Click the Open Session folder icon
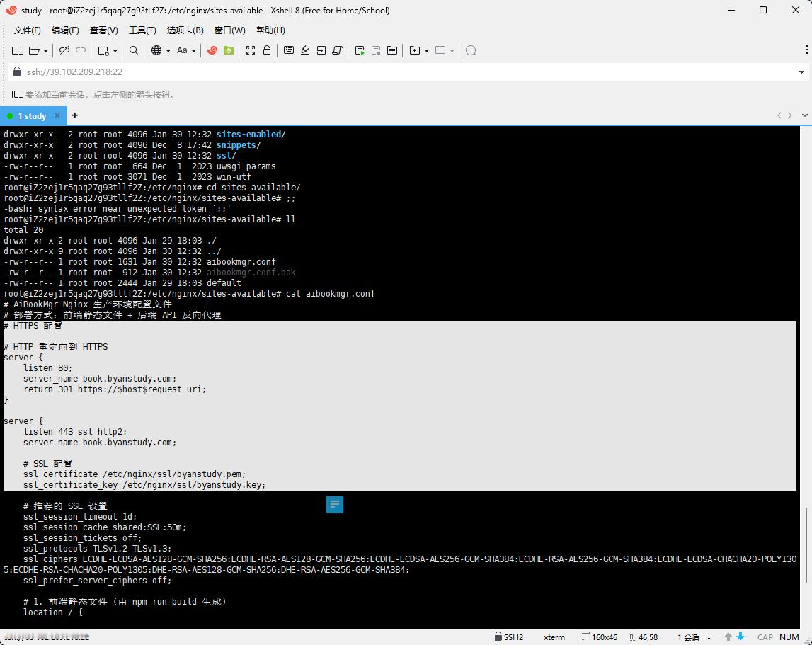Screen dimensions: 812x645 pos(34,50)
